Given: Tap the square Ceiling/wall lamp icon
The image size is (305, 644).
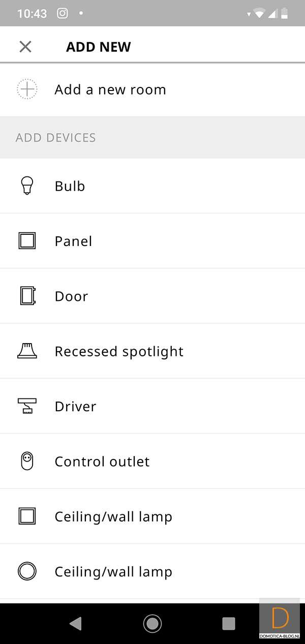Looking at the screenshot, I should (27, 516).
